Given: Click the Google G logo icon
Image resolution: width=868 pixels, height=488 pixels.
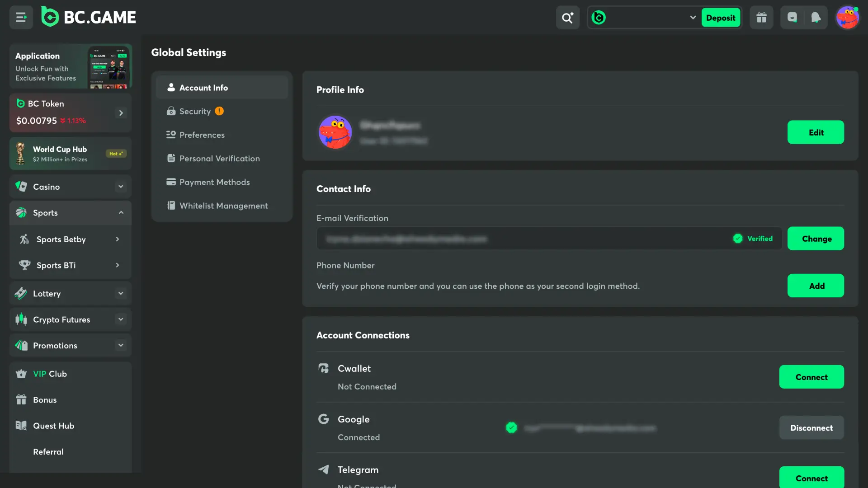Looking at the screenshot, I should pos(324,419).
